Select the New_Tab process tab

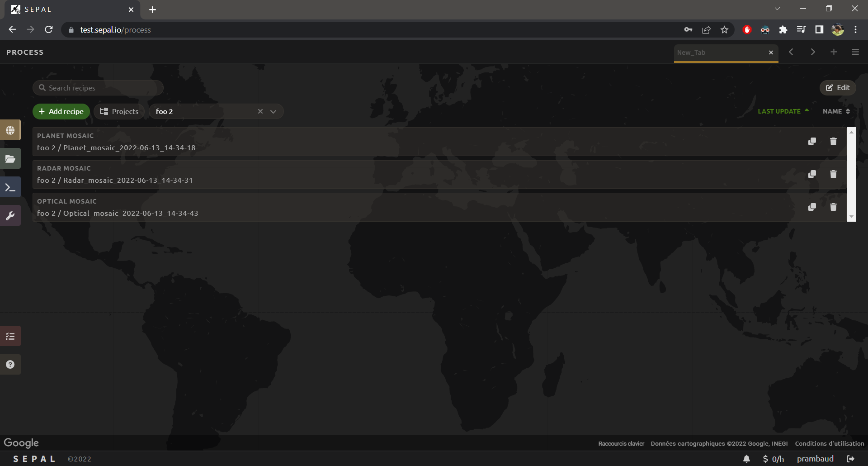pos(719,52)
